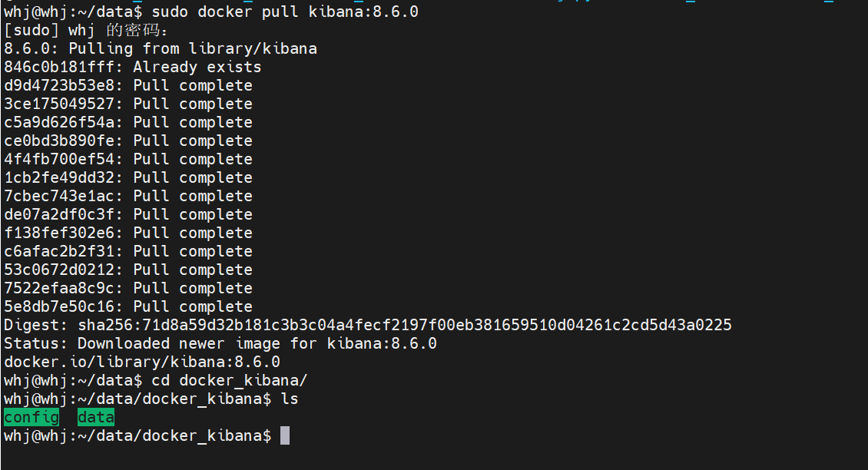
Task: Click the sha256 digest hash text
Action: pyautogui.click(x=406, y=325)
